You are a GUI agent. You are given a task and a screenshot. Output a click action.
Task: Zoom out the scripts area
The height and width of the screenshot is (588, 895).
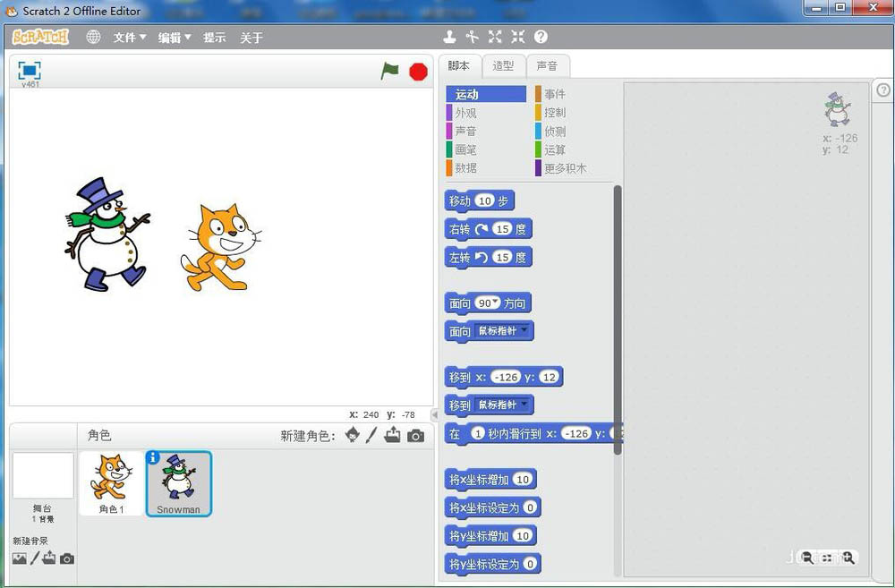(x=807, y=558)
